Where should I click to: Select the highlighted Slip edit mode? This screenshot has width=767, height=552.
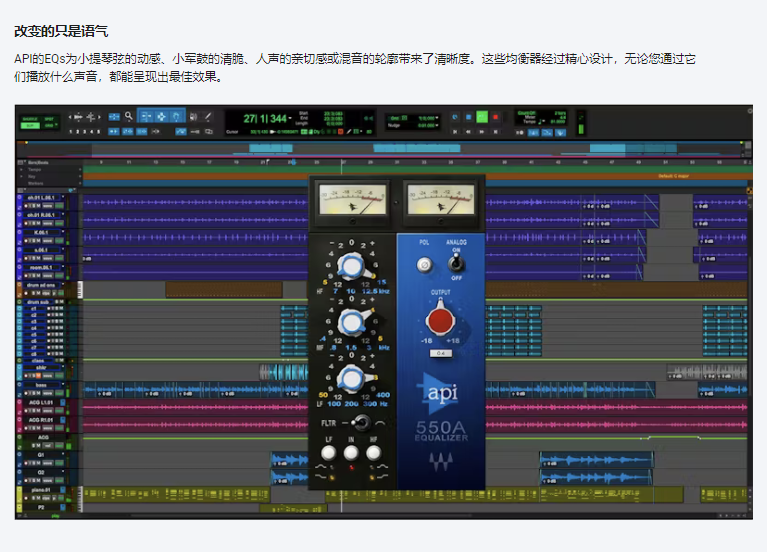coord(30,126)
